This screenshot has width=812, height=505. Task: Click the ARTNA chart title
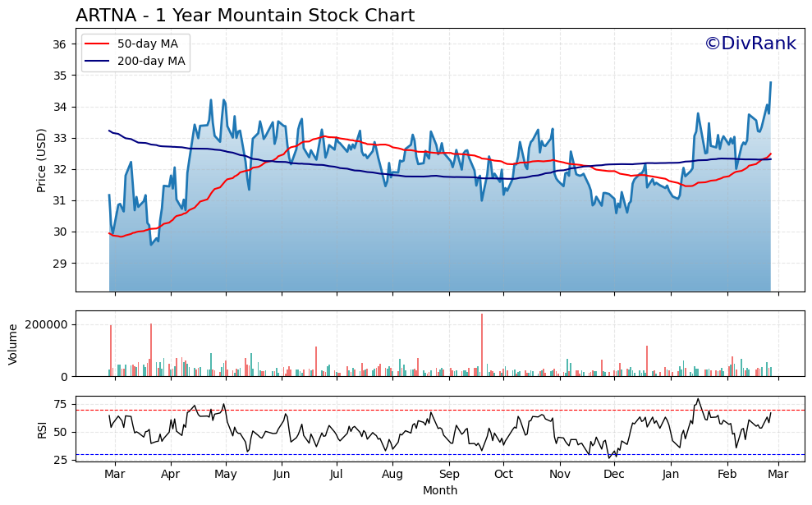tap(246, 14)
